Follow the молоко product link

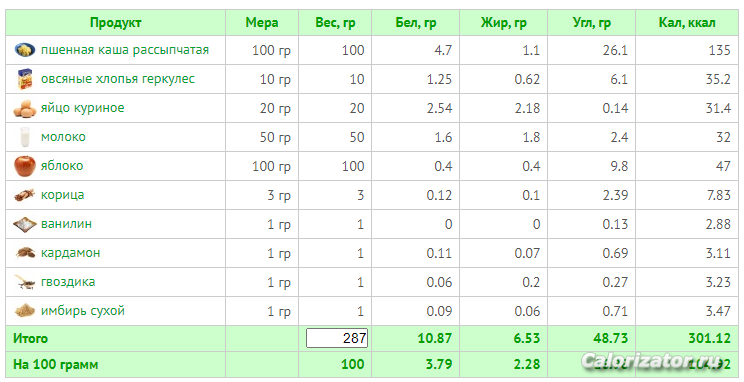click(63, 137)
